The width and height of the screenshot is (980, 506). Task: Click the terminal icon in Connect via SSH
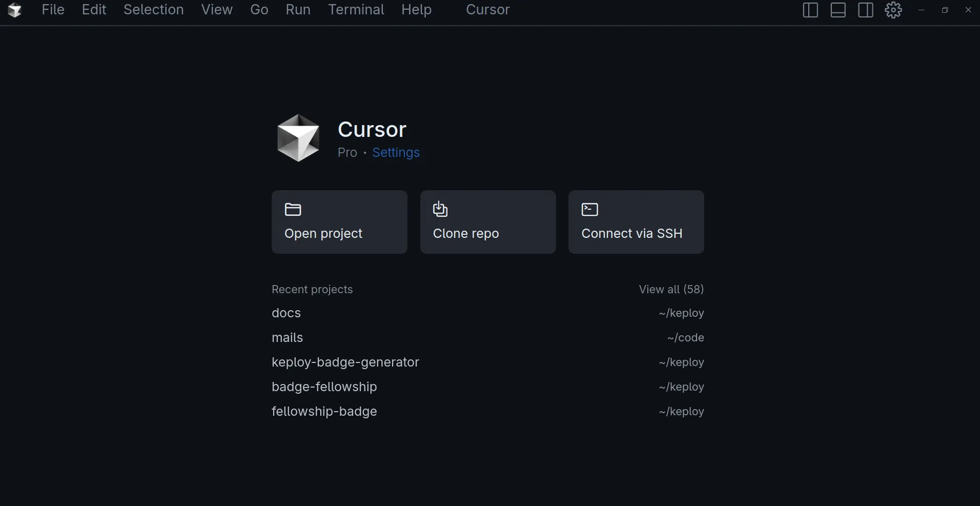590,209
